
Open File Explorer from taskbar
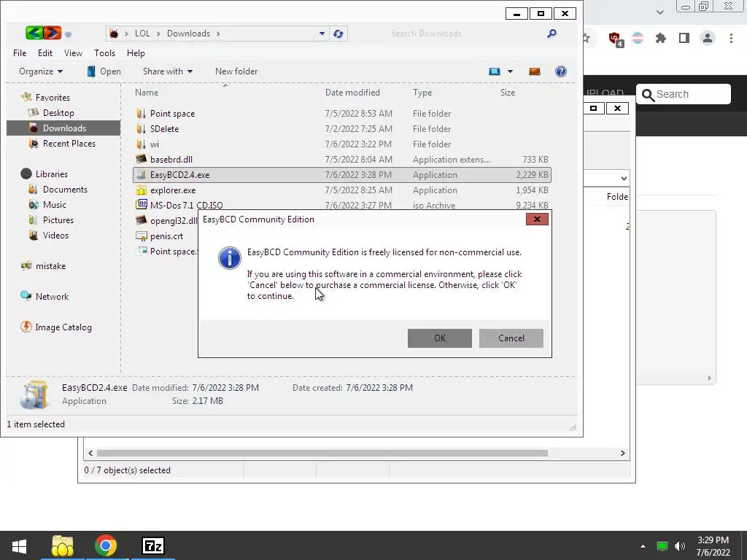point(63,545)
